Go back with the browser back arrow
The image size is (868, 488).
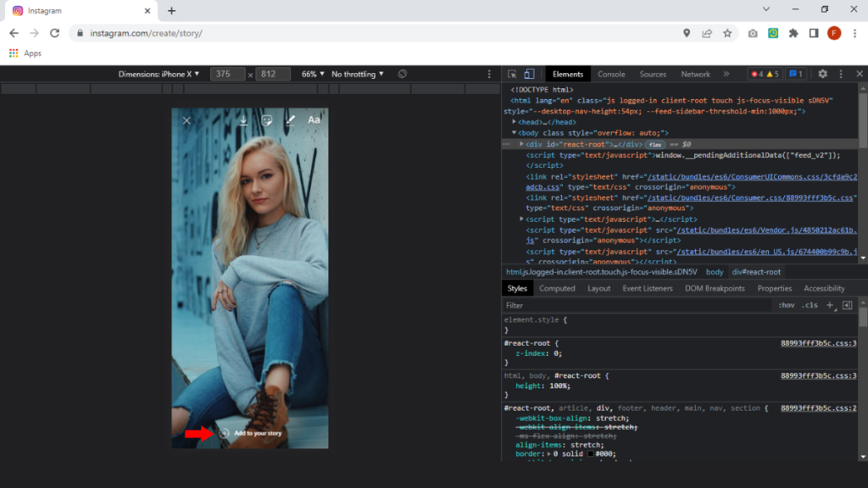pyautogui.click(x=14, y=33)
